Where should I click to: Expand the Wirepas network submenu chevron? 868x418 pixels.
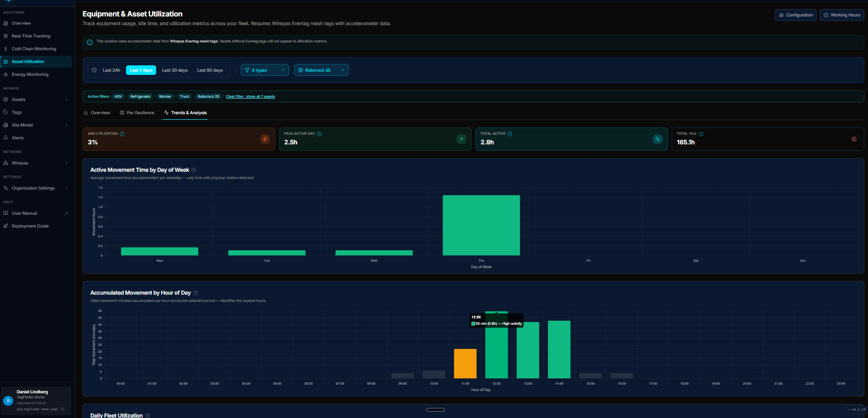point(67,163)
